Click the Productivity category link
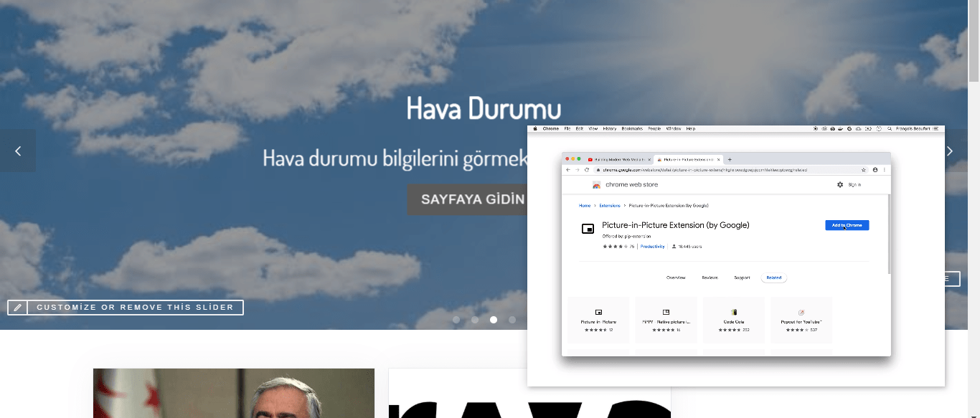This screenshot has width=980, height=418. 653,247
